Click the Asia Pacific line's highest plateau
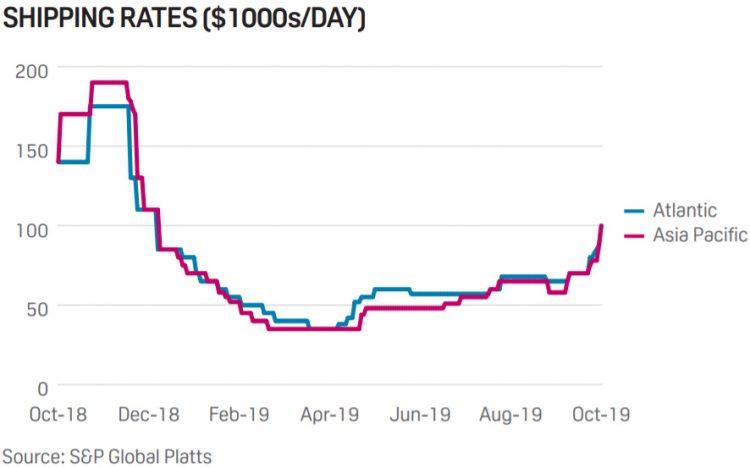Image resolution: width=750 pixels, height=468 pixels. pos(109,82)
